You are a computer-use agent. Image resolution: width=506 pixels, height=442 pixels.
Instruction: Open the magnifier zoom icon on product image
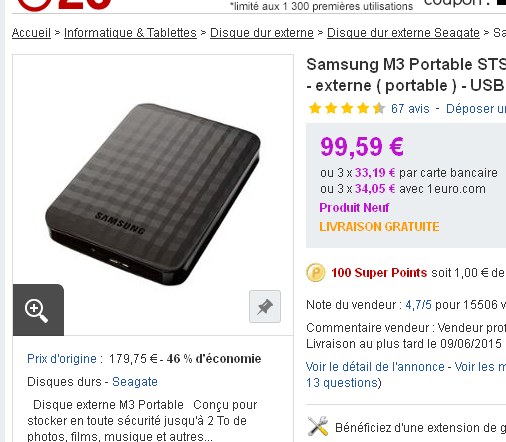coord(38,310)
